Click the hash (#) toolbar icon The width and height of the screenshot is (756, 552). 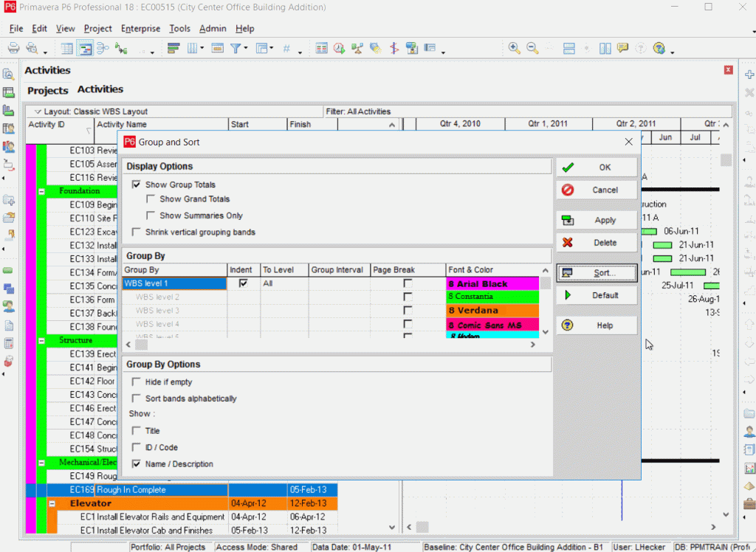click(286, 48)
